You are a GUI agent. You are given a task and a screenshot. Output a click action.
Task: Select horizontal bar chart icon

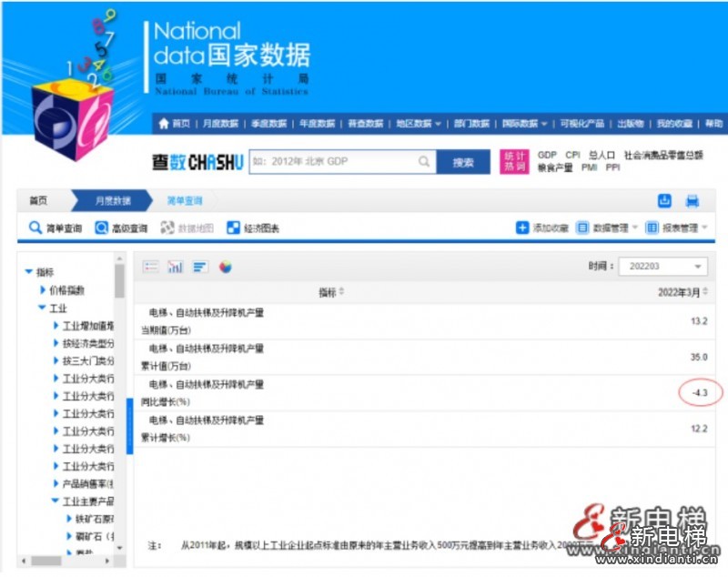pos(200,267)
